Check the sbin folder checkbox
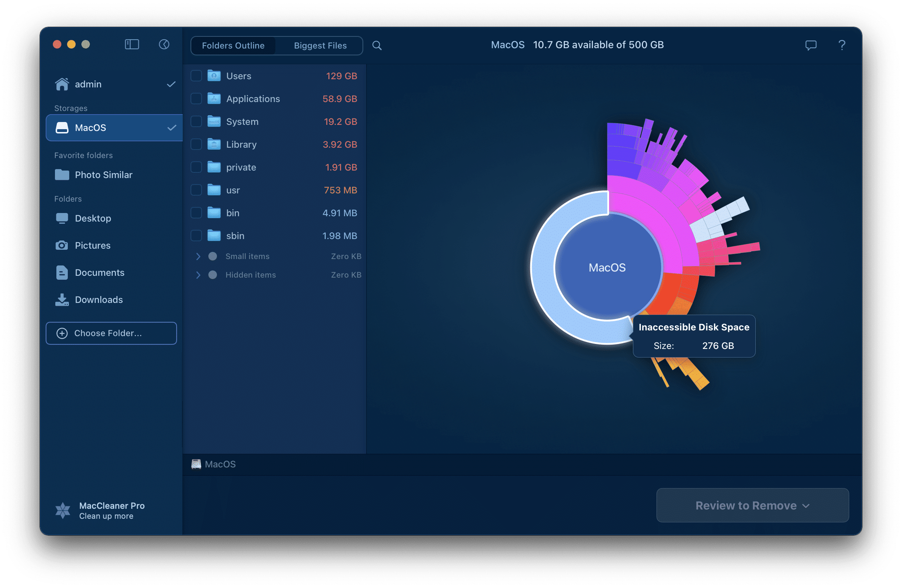Viewport: 902px width, 588px height. pos(196,235)
